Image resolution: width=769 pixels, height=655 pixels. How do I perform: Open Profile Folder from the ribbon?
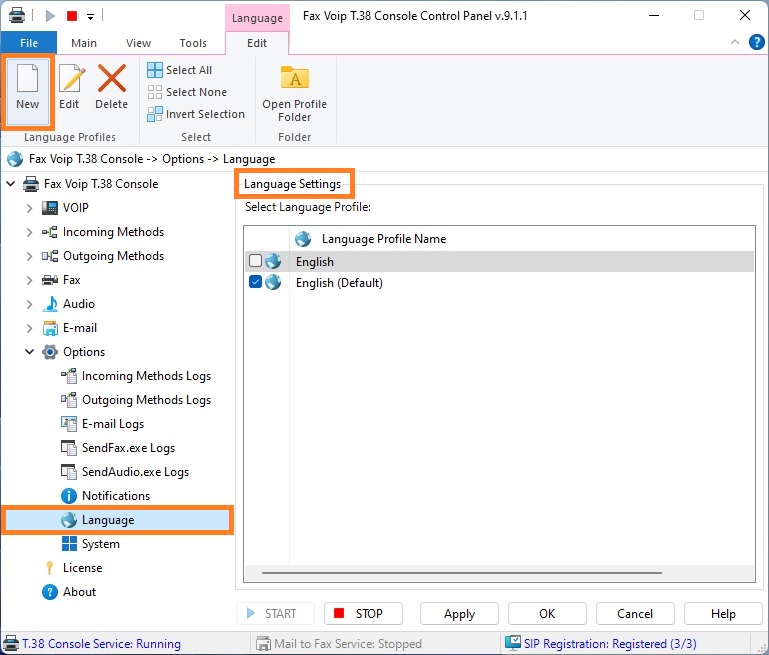click(295, 94)
